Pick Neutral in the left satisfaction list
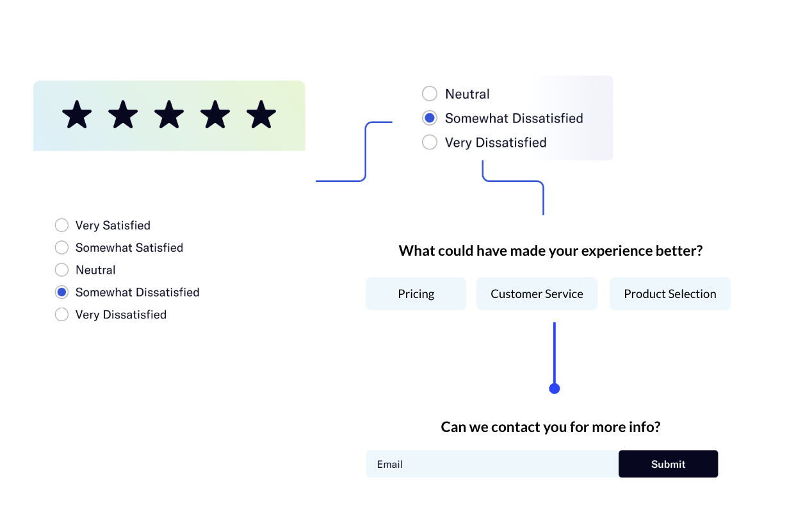812x514 pixels. tap(61, 270)
